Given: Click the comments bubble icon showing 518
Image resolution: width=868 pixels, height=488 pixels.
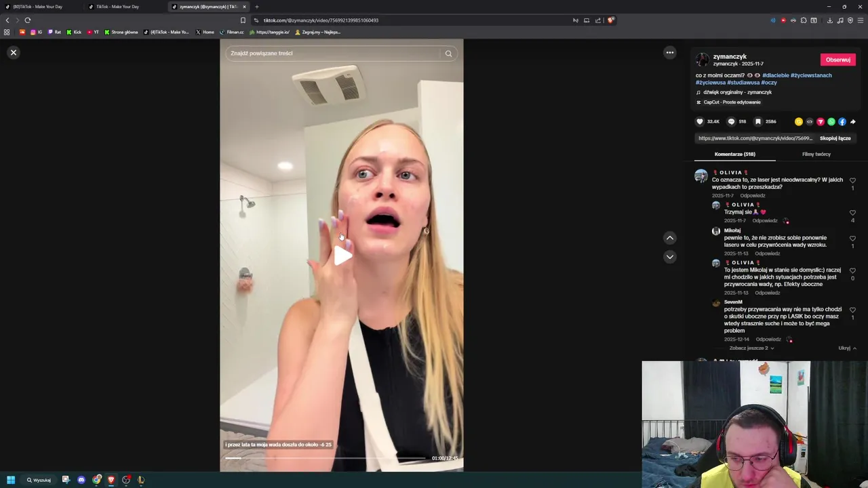Looking at the screenshot, I should pyautogui.click(x=731, y=122).
